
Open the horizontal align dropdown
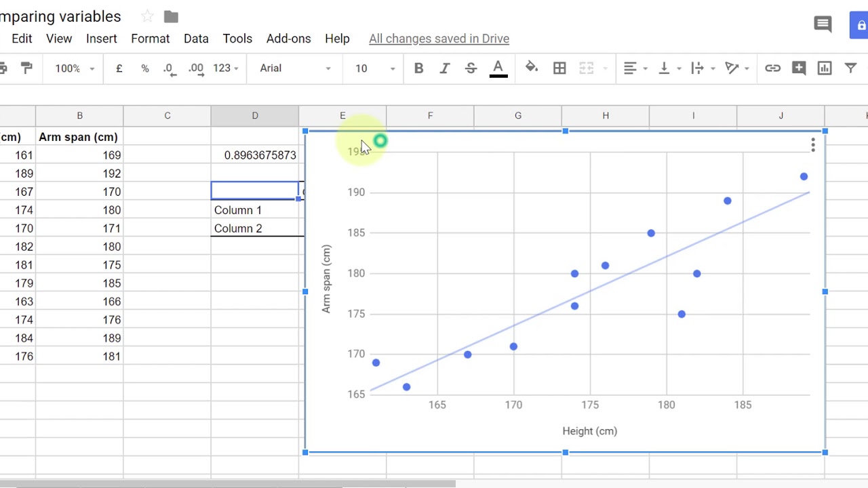pos(635,68)
